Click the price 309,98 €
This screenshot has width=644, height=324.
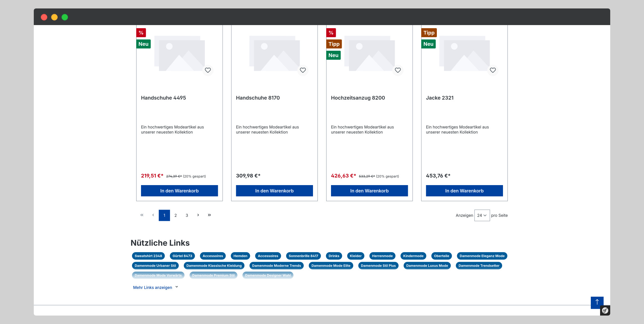pyautogui.click(x=248, y=176)
